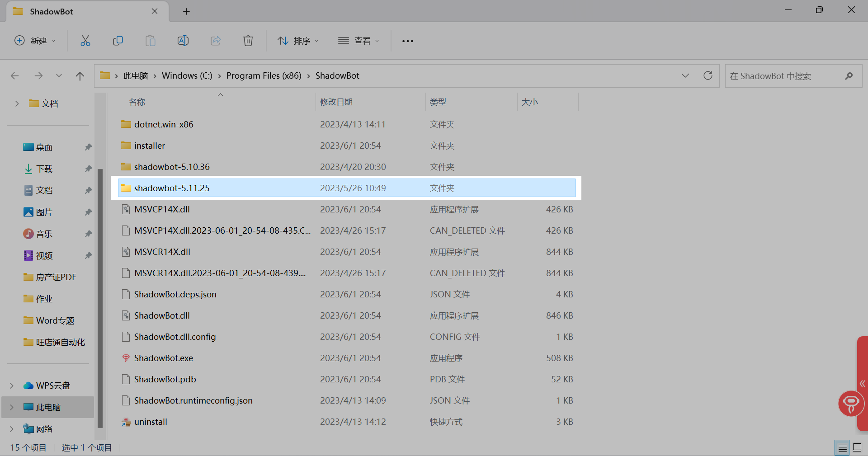Click the Rename icon in toolbar
Viewport: 868px width, 456px height.
click(183, 41)
